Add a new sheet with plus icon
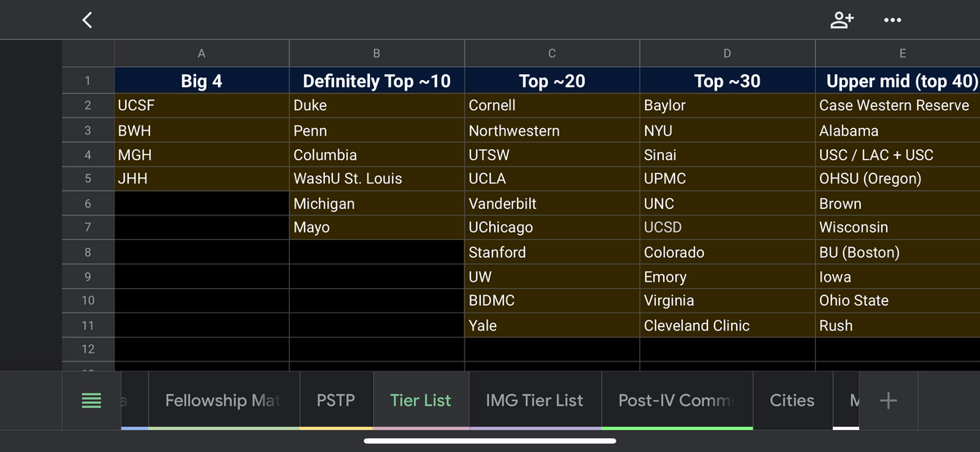 click(x=889, y=401)
